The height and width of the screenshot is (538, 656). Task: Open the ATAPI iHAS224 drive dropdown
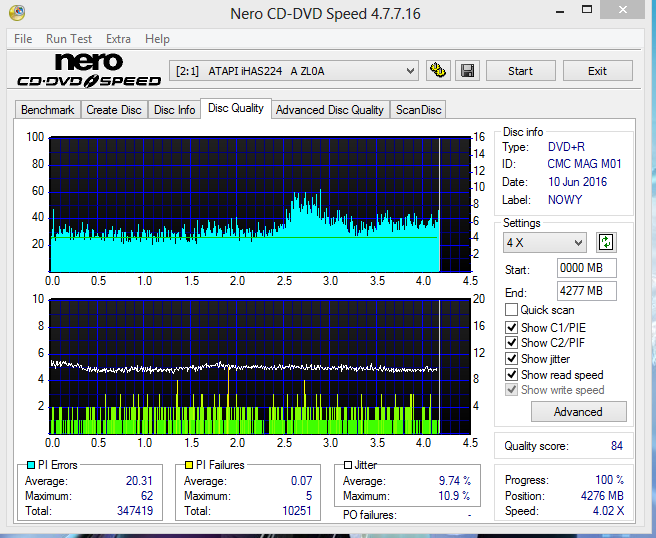pyautogui.click(x=294, y=71)
